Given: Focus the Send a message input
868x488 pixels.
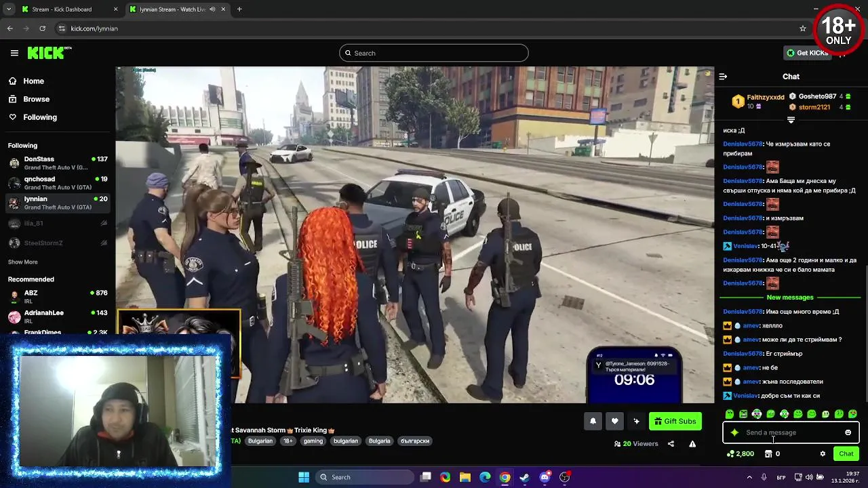Looking at the screenshot, I should [791, 432].
